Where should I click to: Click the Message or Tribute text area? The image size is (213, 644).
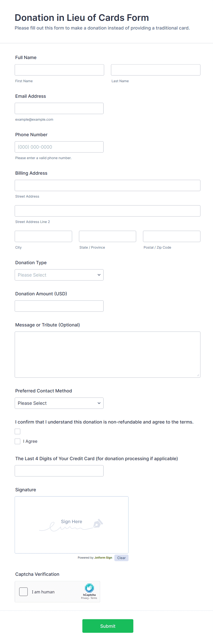tap(107, 354)
